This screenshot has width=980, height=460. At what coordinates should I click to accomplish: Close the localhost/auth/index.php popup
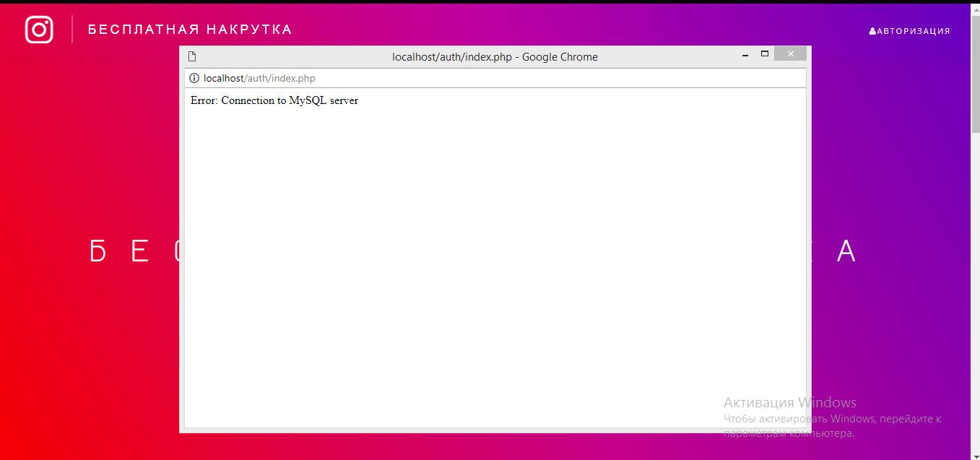pyautogui.click(x=790, y=54)
